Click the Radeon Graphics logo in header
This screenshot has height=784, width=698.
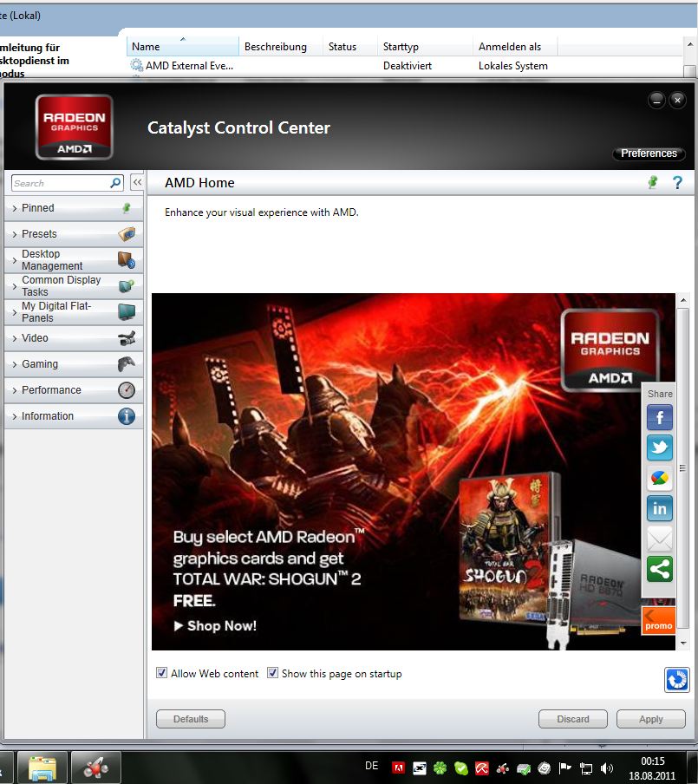point(74,127)
